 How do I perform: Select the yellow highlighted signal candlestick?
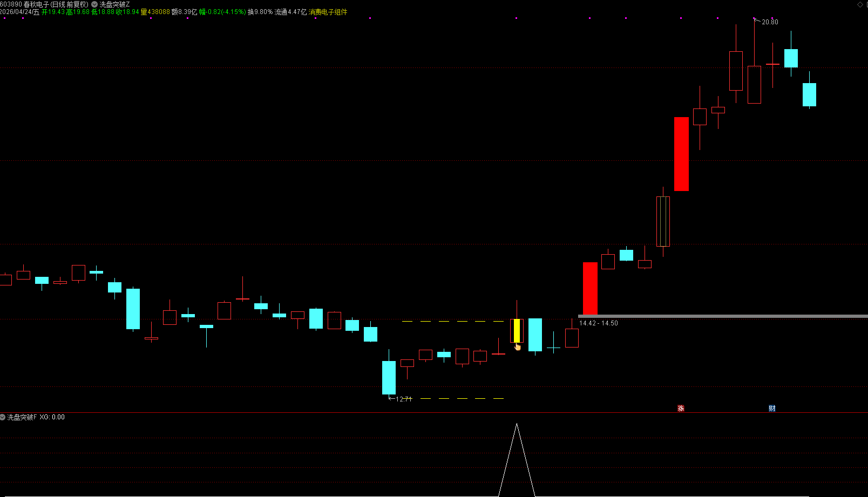tap(517, 331)
